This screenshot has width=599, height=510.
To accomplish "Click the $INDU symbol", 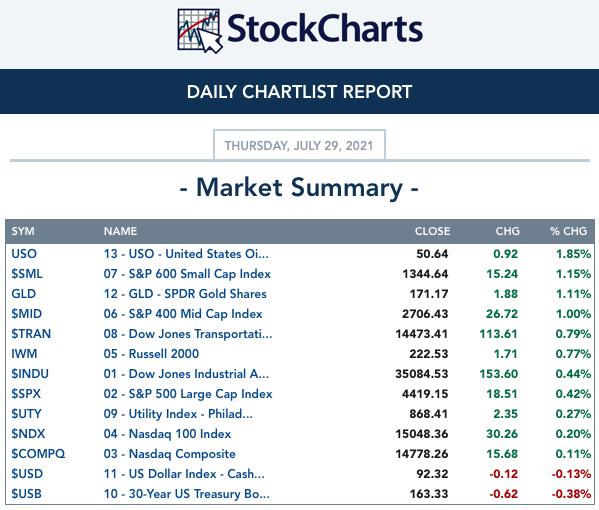I will [30, 374].
